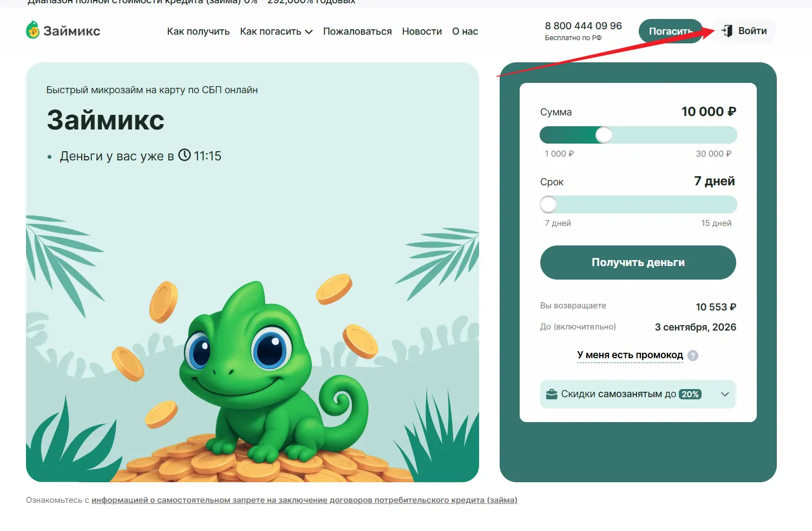Click the clock icon beside 11:15

pyautogui.click(x=185, y=155)
